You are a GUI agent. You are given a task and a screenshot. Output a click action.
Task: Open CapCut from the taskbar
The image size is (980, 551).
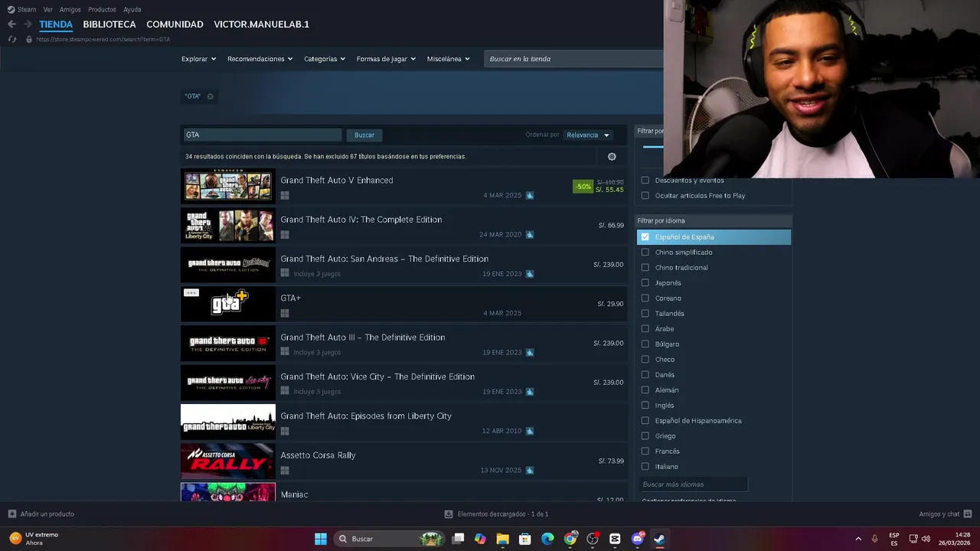[615, 539]
